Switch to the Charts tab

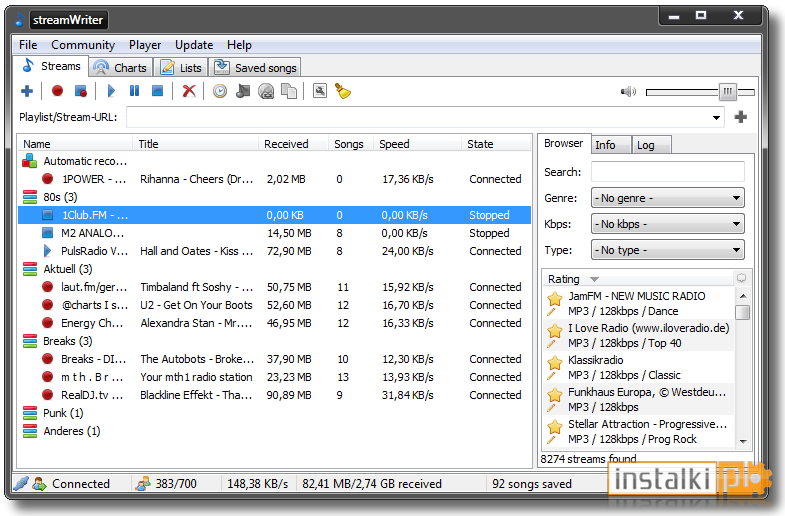(121, 68)
